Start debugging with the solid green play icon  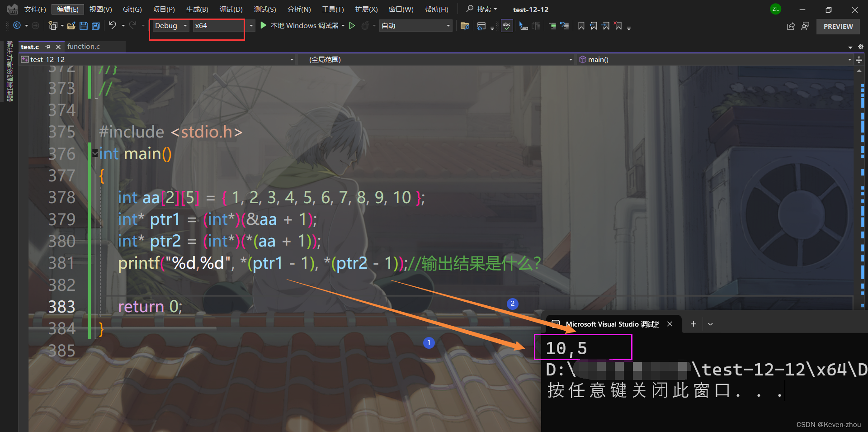264,25
